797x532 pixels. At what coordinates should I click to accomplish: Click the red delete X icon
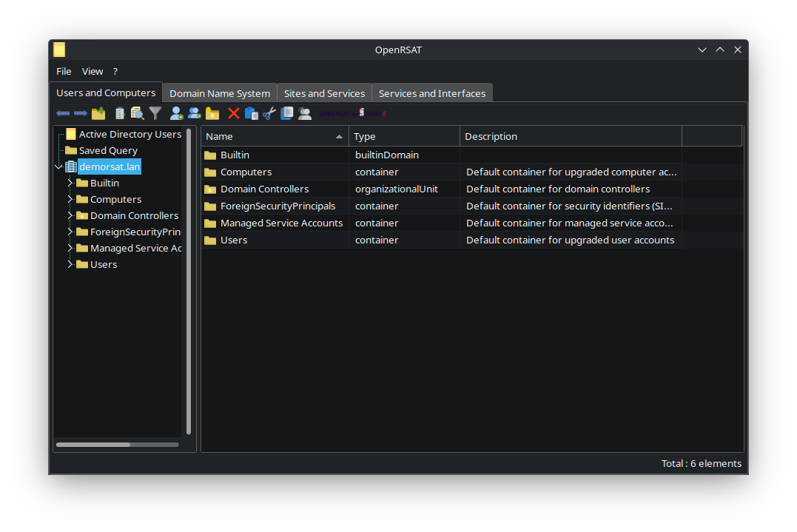(x=234, y=113)
